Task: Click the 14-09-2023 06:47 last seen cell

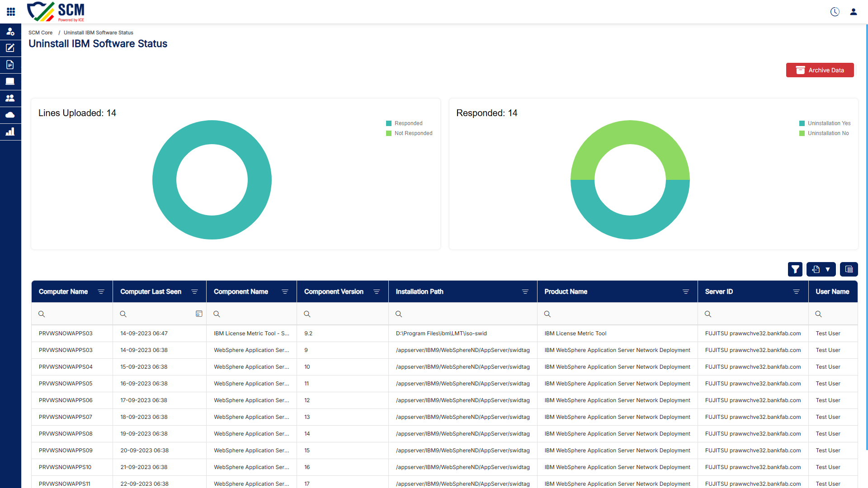Action: coord(160,333)
